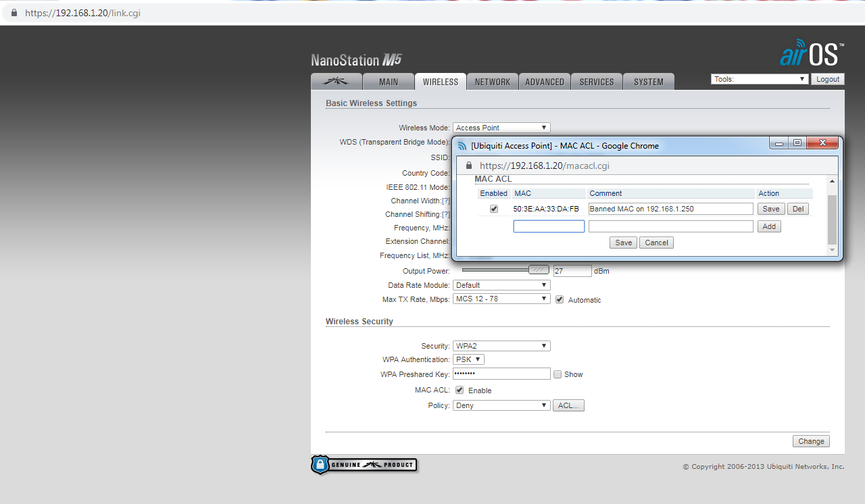Open the Wireless Mode dropdown
This screenshot has height=504, width=865.
tap(501, 128)
